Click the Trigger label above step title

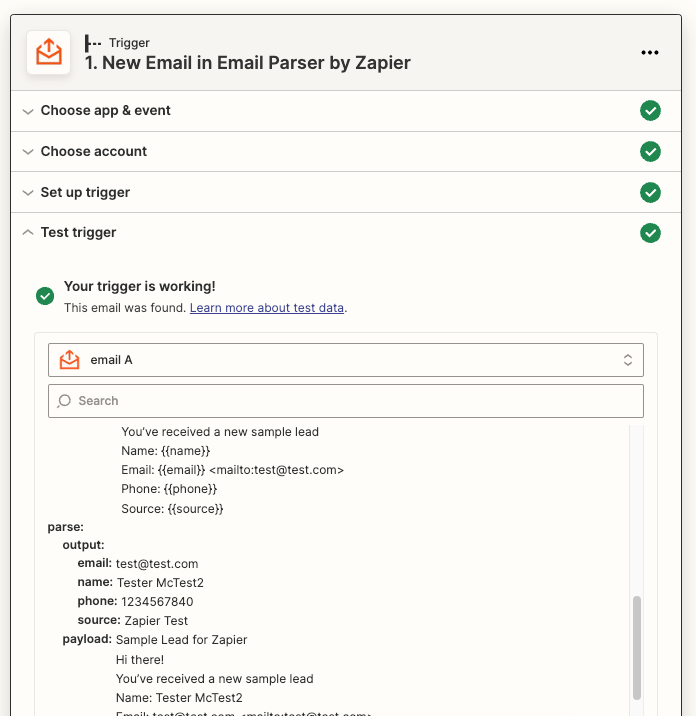click(129, 43)
